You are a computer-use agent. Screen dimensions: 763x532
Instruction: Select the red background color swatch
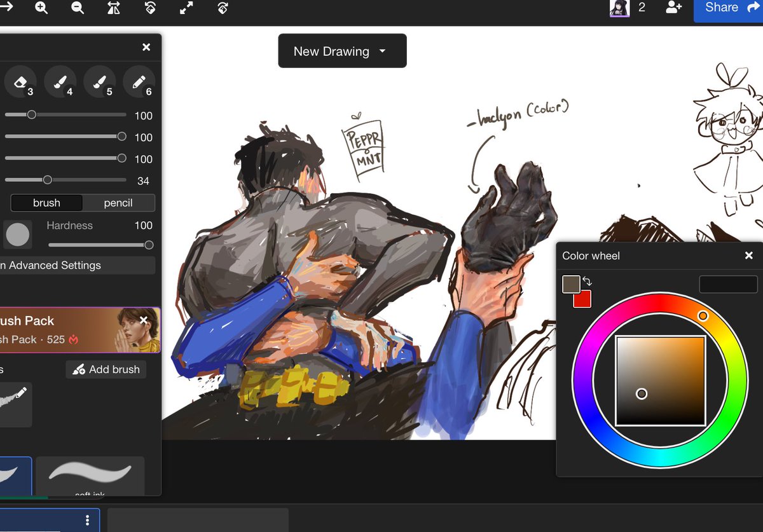point(582,299)
